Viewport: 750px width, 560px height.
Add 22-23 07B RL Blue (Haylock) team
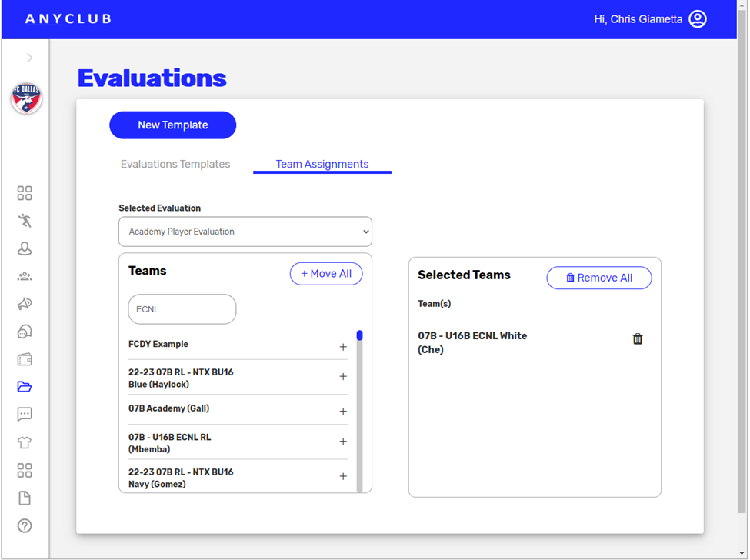pyautogui.click(x=343, y=377)
